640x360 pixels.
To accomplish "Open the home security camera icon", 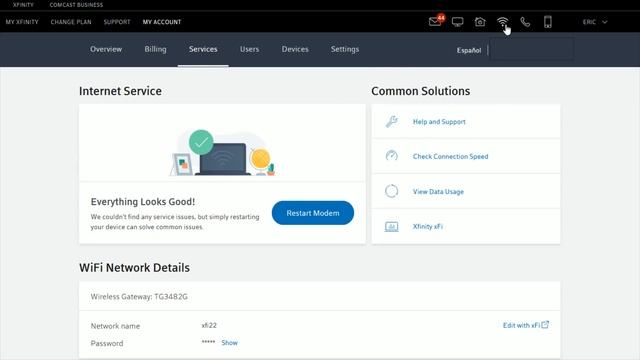I will click(480, 22).
